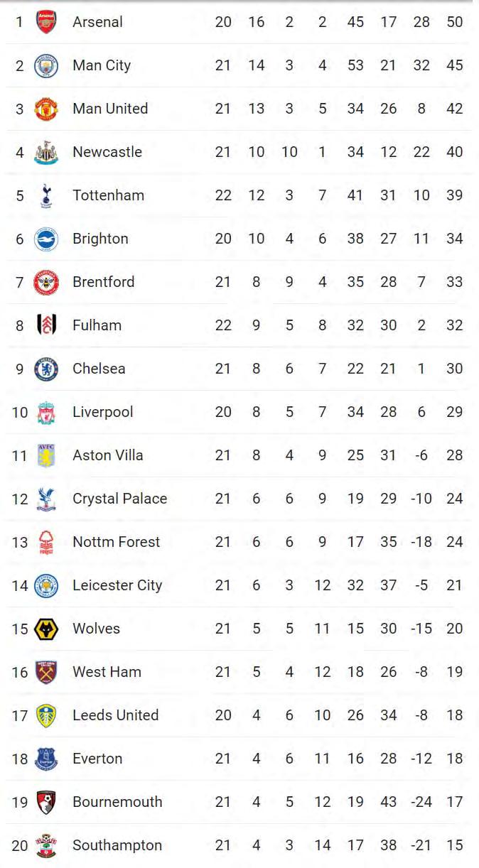
Task: Tap the Tottenham cockerel logo
Action: (46, 195)
